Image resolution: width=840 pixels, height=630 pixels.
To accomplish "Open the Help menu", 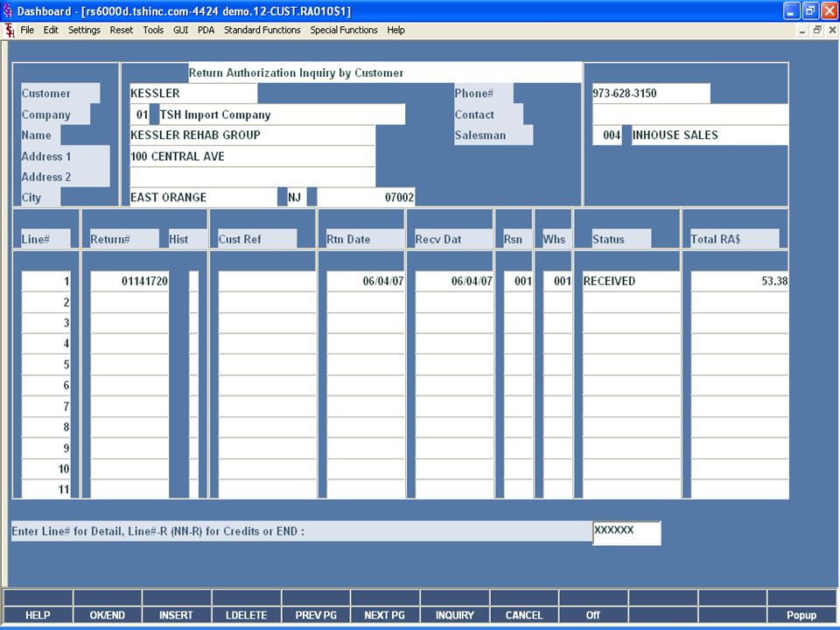I will (x=395, y=30).
